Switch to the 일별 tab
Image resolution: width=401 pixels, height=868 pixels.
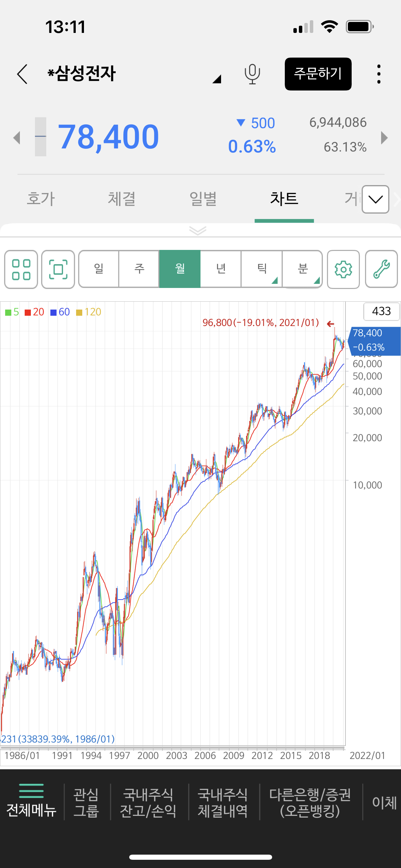tap(203, 199)
